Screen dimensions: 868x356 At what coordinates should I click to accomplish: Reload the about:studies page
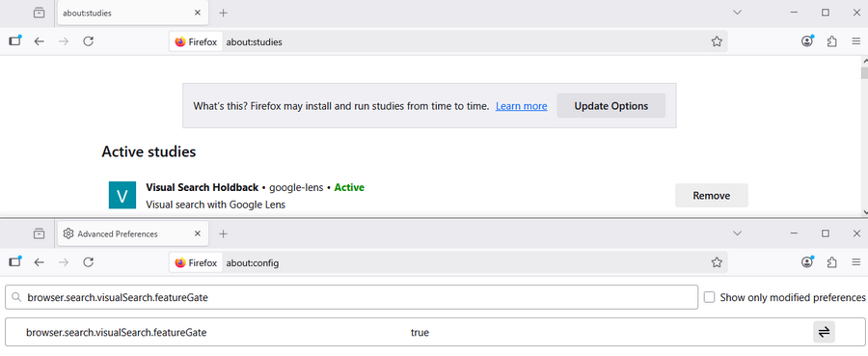(x=88, y=41)
